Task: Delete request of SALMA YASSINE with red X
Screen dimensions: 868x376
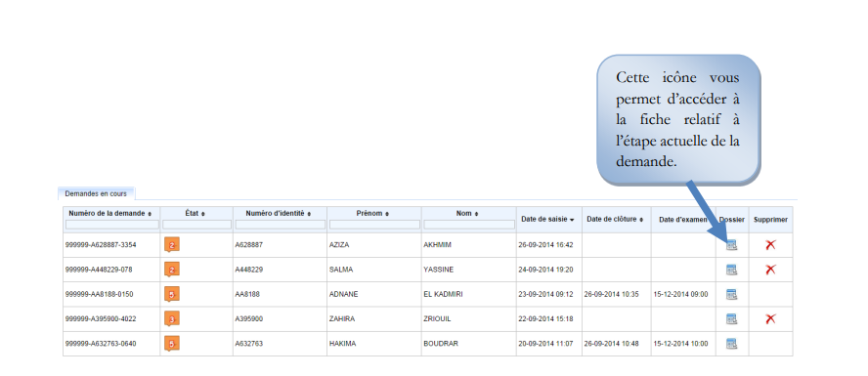Action: click(x=770, y=270)
